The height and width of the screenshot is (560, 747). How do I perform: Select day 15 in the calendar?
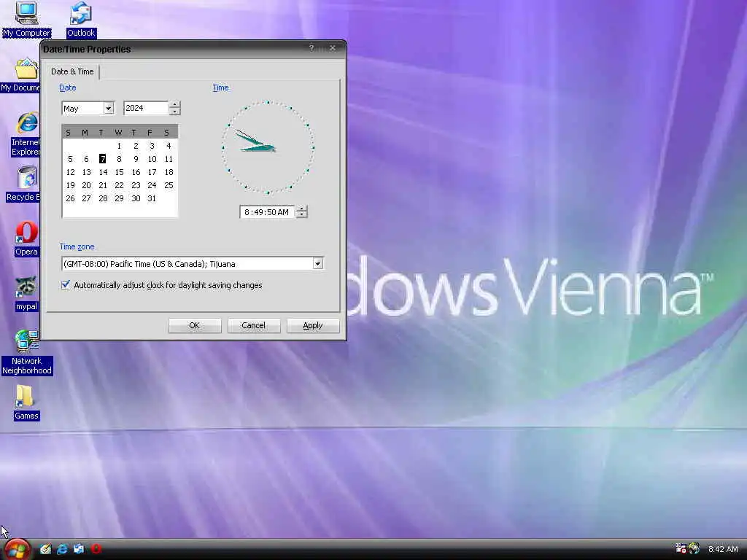tap(119, 172)
